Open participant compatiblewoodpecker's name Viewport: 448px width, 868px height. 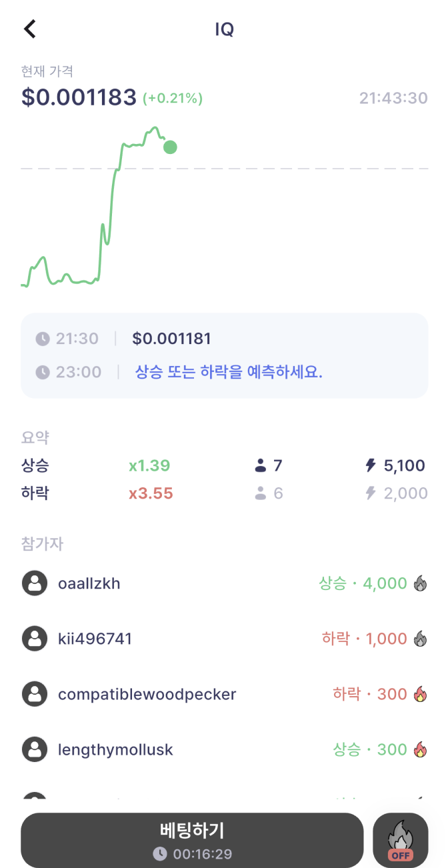[x=147, y=694]
